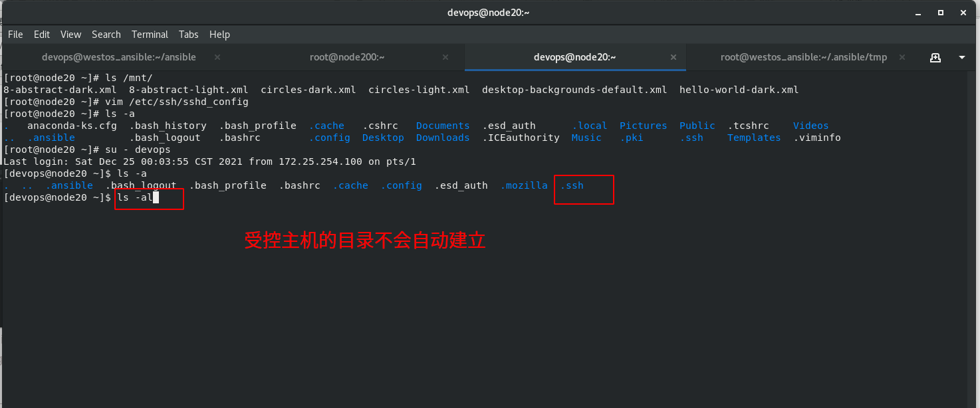The image size is (980, 408).
Task: Open the Help menu
Action: (x=219, y=35)
